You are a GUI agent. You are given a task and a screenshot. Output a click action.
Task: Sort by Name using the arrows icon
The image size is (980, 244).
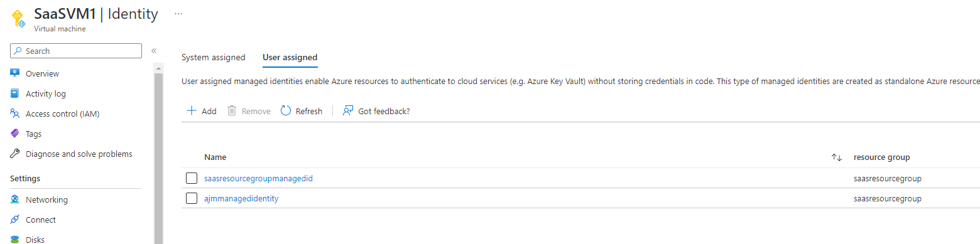tap(836, 157)
